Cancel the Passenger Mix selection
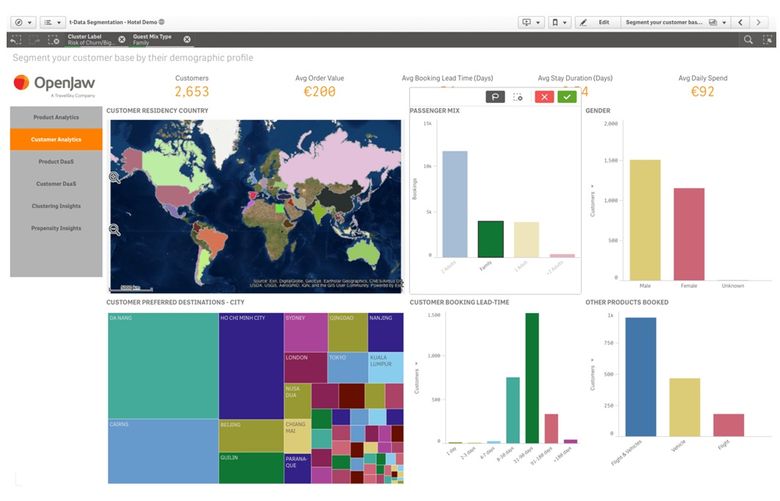The image size is (780, 501). pyautogui.click(x=544, y=97)
